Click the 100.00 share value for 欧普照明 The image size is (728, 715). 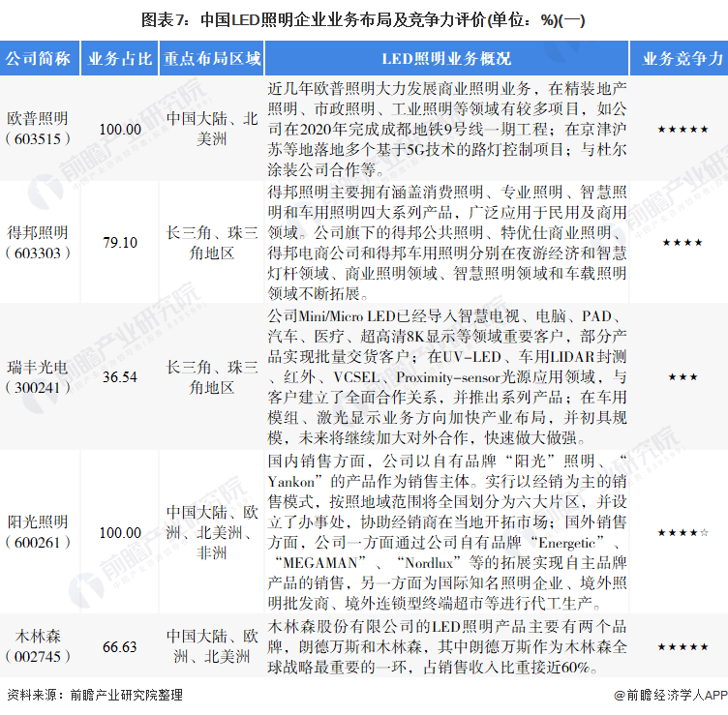click(120, 130)
